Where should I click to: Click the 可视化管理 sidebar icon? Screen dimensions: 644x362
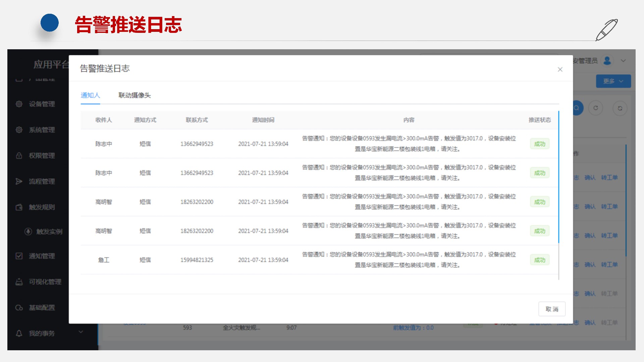(x=19, y=282)
